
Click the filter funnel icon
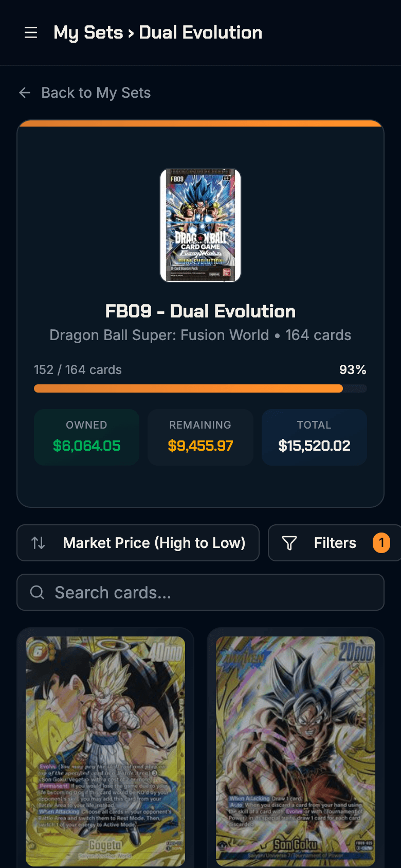290,542
